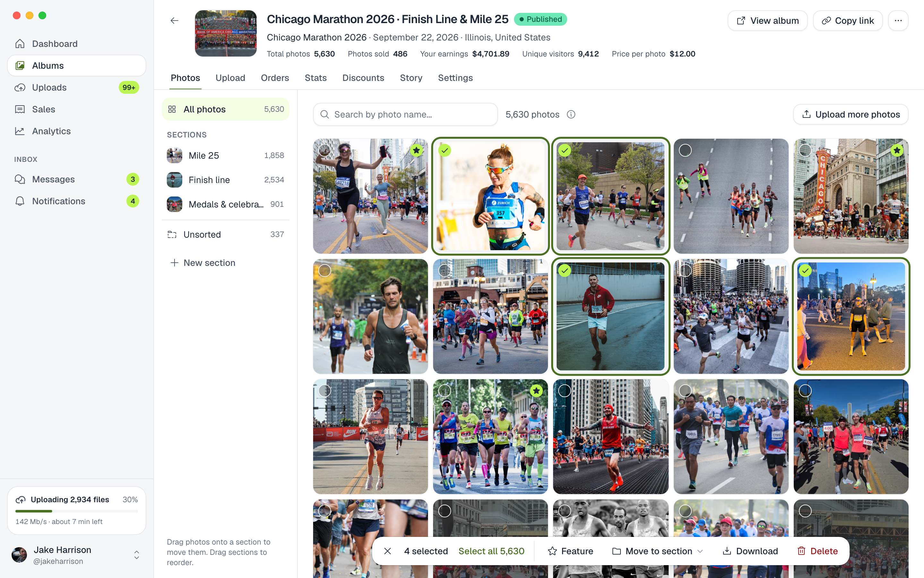Image resolution: width=924 pixels, height=578 pixels.
Task: Open the Move to section folder icon
Action: [x=616, y=551]
